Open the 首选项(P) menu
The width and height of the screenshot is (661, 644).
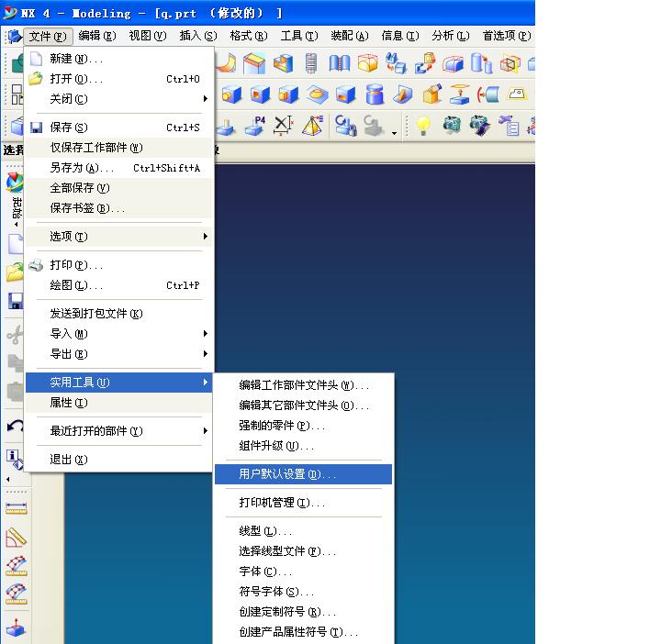coord(507,36)
